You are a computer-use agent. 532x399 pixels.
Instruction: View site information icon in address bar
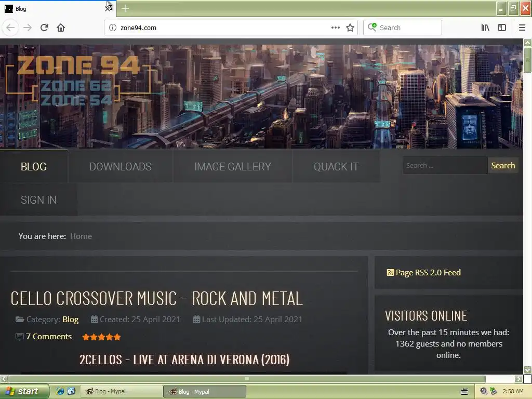tap(113, 28)
